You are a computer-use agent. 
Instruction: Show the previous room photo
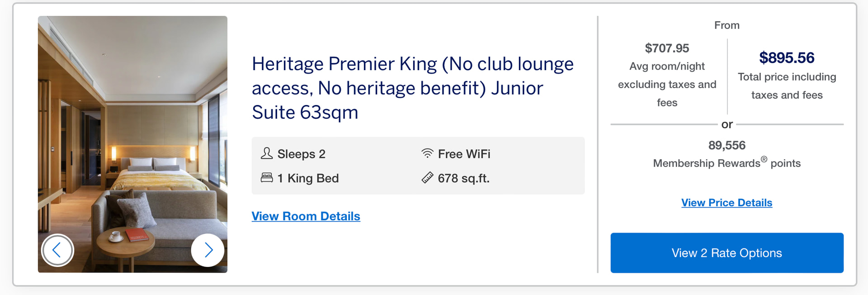pos(57,250)
